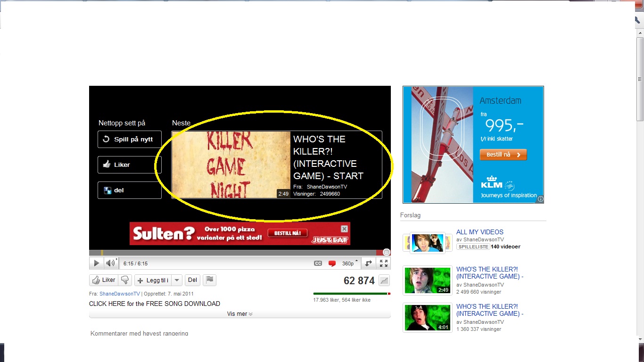Click the seek bar handle at video end

[x=387, y=253]
